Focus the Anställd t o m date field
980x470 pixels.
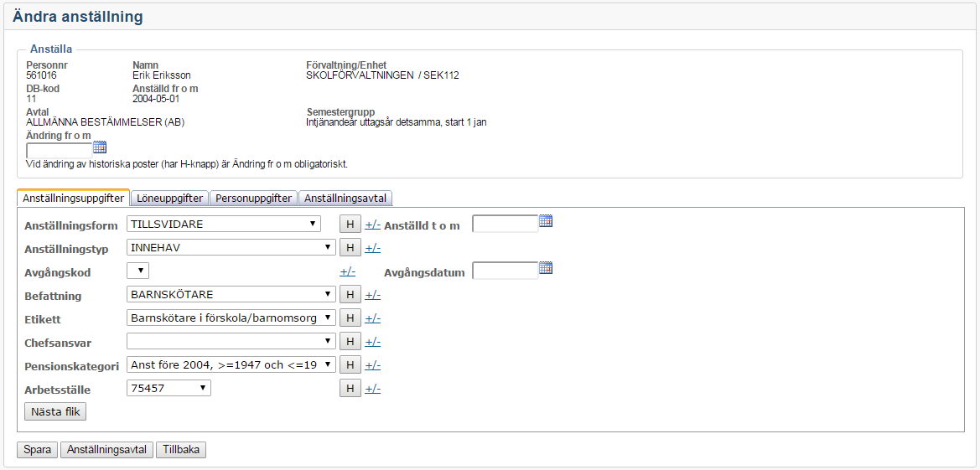(505, 224)
